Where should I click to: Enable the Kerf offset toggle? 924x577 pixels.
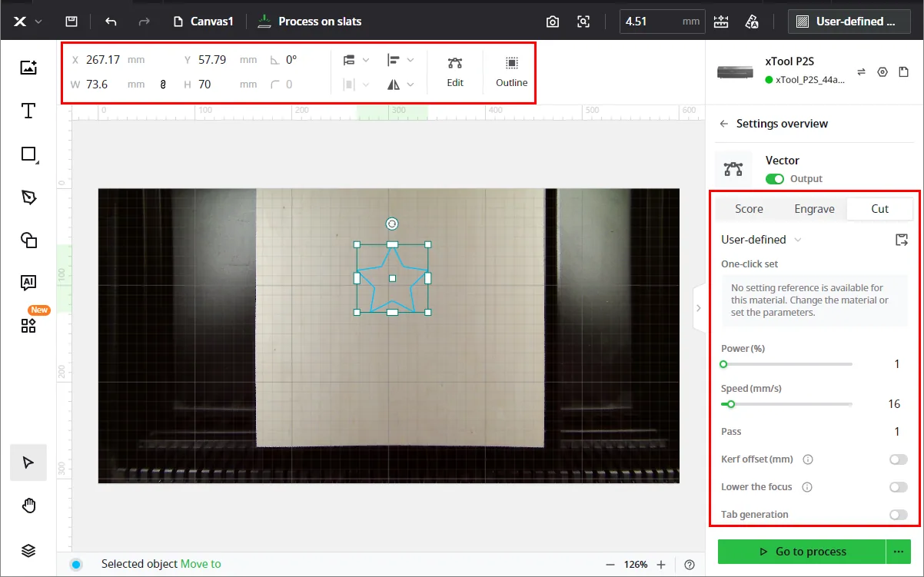coord(898,459)
